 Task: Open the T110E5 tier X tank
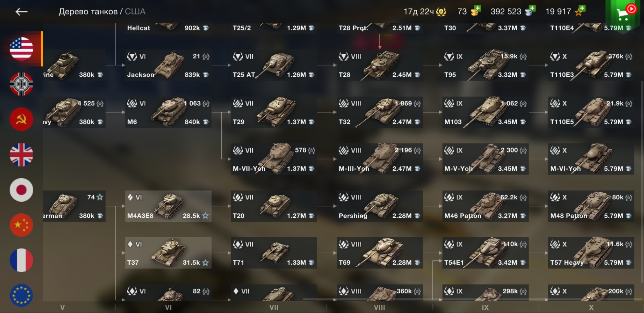[591, 112]
